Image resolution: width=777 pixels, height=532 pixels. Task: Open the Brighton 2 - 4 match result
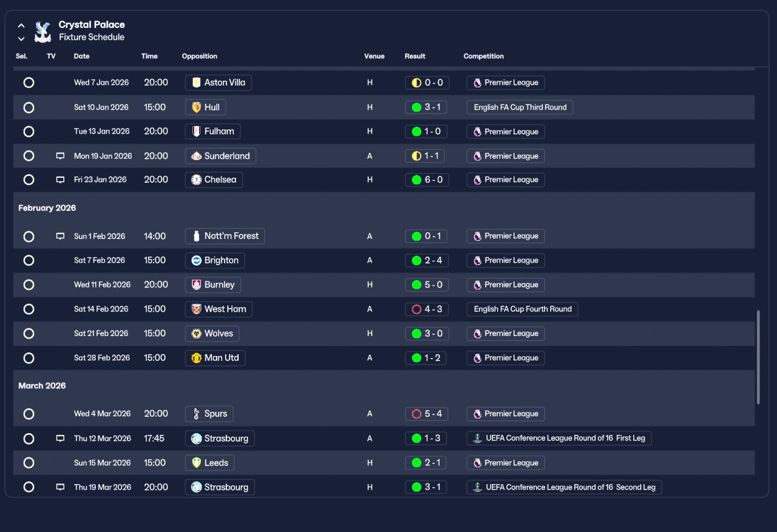click(x=427, y=260)
